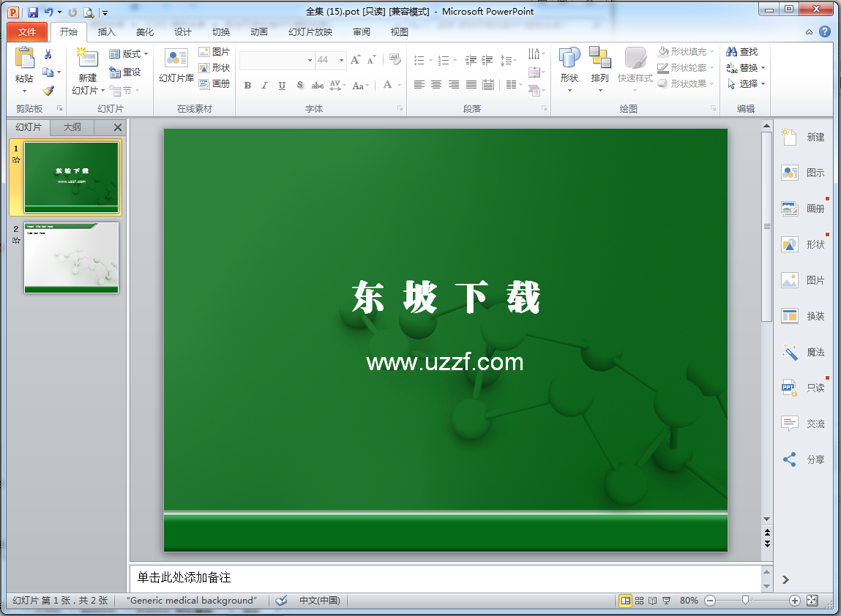This screenshot has height=616, width=841.
Task: Click the notes field 单击此处添加备注
Action: [445, 577]
